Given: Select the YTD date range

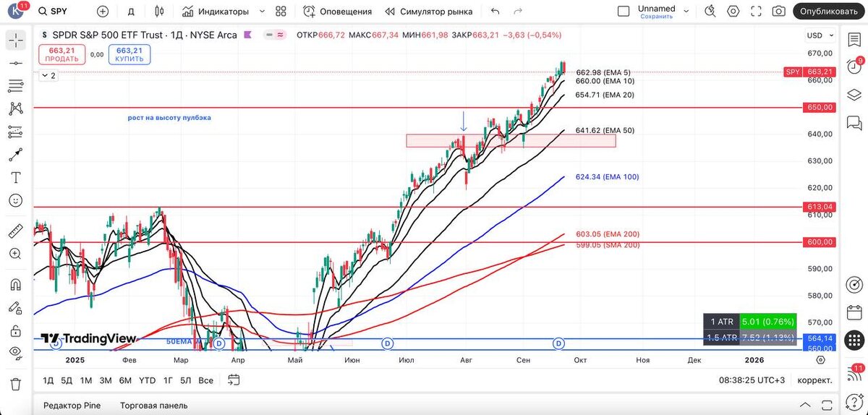Looking at the screenshot, I should point(147,380).
